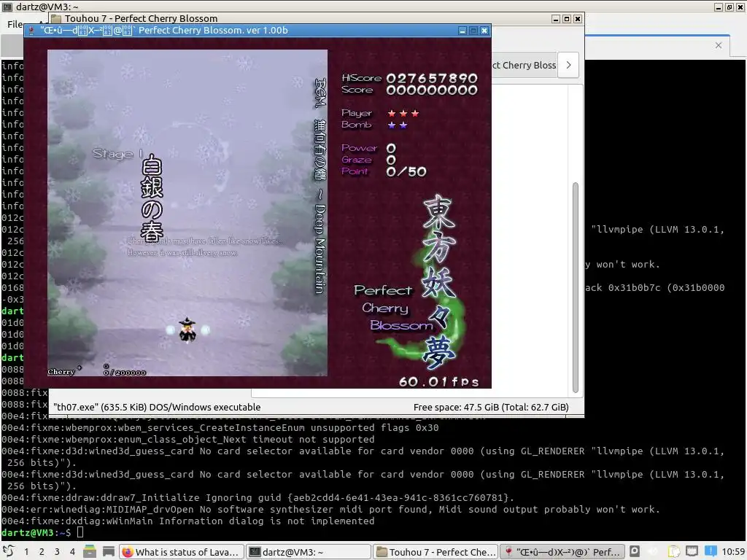Click the blue Bomb stars

398,125
